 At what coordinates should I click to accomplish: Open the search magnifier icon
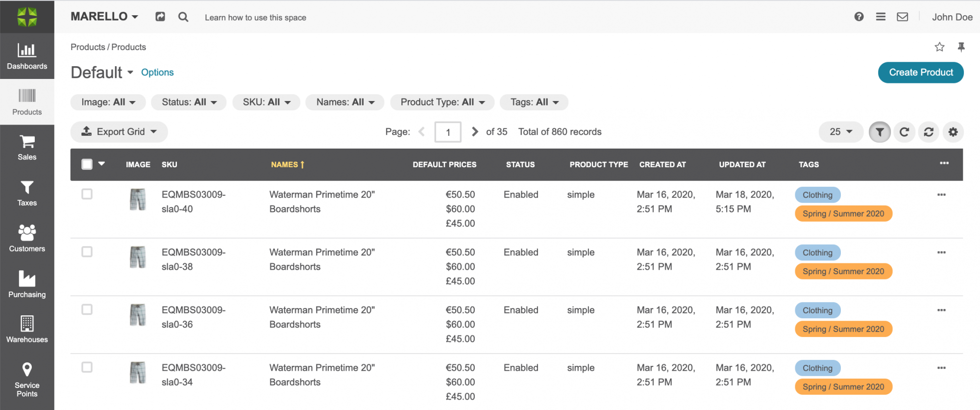[183, 17]
